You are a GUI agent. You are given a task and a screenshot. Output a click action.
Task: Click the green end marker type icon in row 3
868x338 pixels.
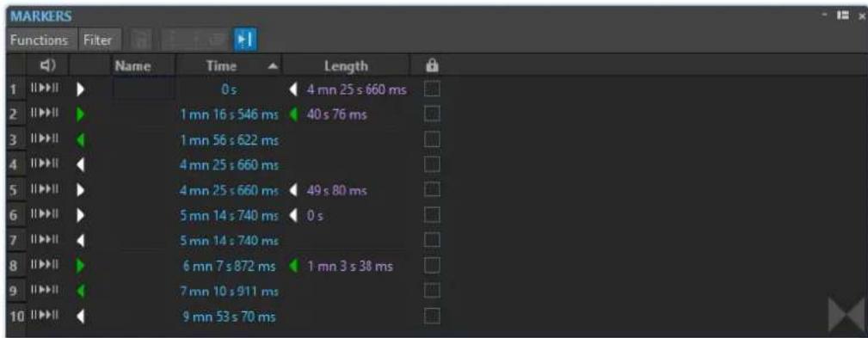coord(81,141)
